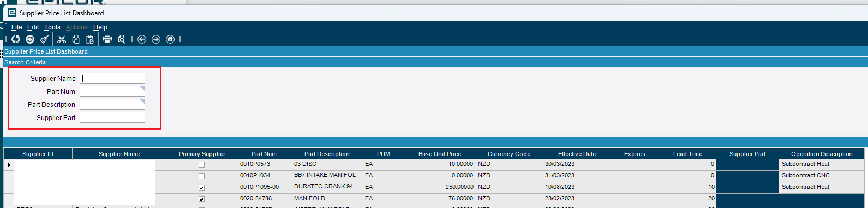Go back with left arrow icon
Image resolution: width=868 pixels, height=208 pixels.
click(142, 39)
